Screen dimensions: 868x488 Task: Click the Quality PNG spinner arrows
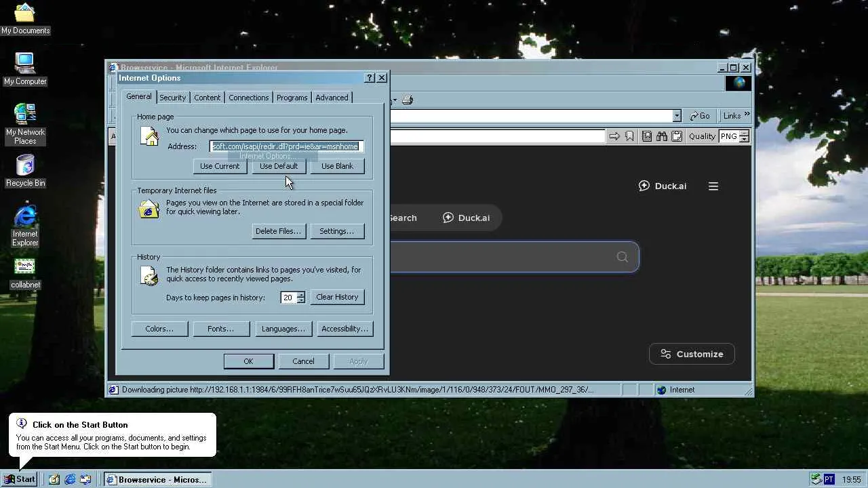tap(745, 136)
